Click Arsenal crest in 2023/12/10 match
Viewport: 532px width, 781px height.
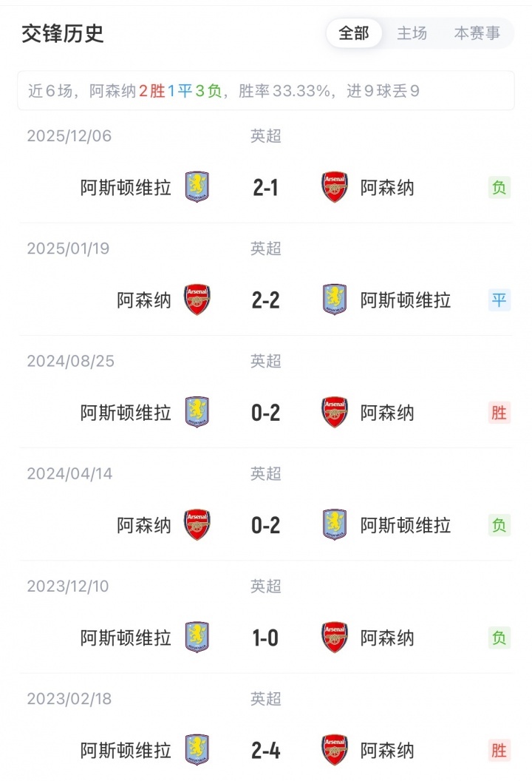click(335, 638)
